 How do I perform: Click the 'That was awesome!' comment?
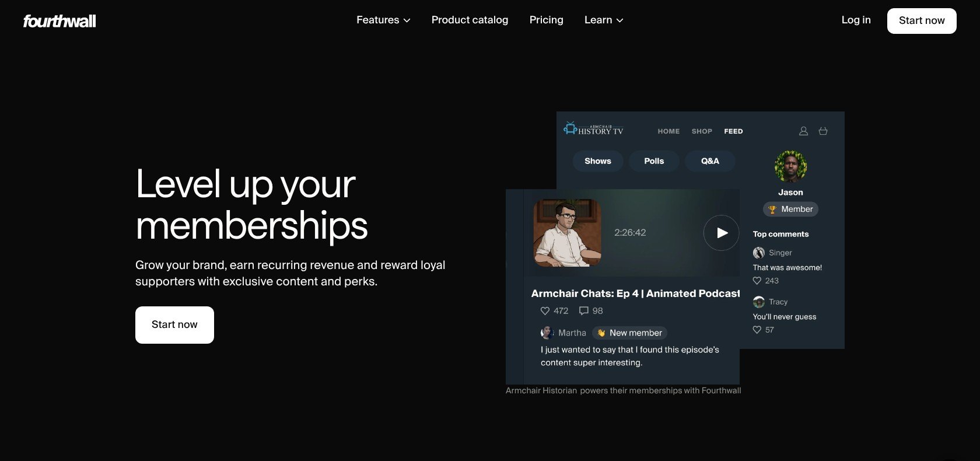[x=787, y=268]
